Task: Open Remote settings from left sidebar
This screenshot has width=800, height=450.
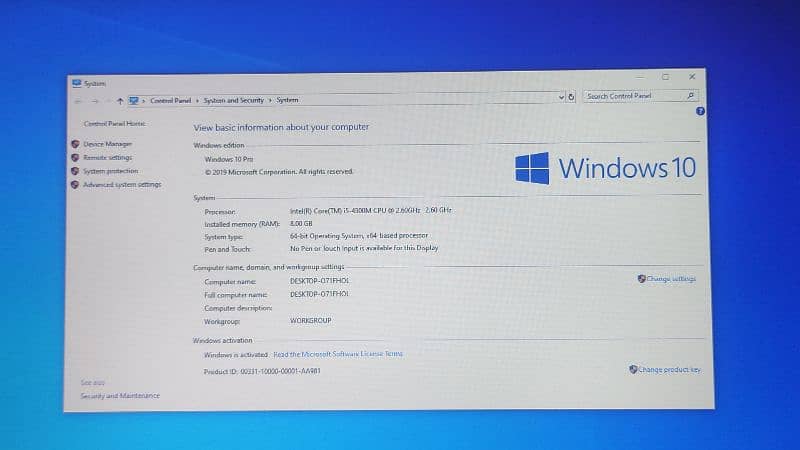Action: (107, 157)
